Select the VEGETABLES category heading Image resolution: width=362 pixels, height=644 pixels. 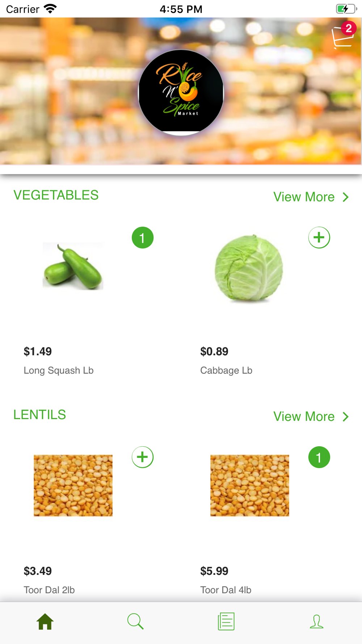pyautogui.click(x=56, y=195)
